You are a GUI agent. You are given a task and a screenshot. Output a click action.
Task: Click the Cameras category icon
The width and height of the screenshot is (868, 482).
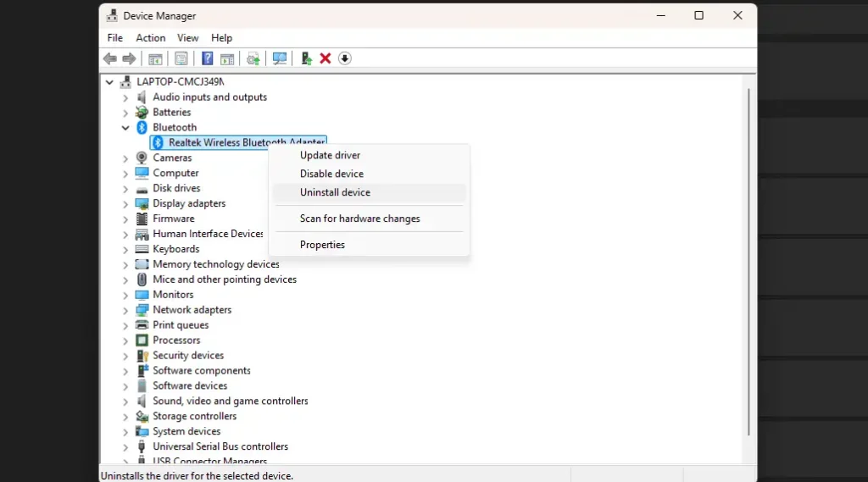tap(142, 158)
